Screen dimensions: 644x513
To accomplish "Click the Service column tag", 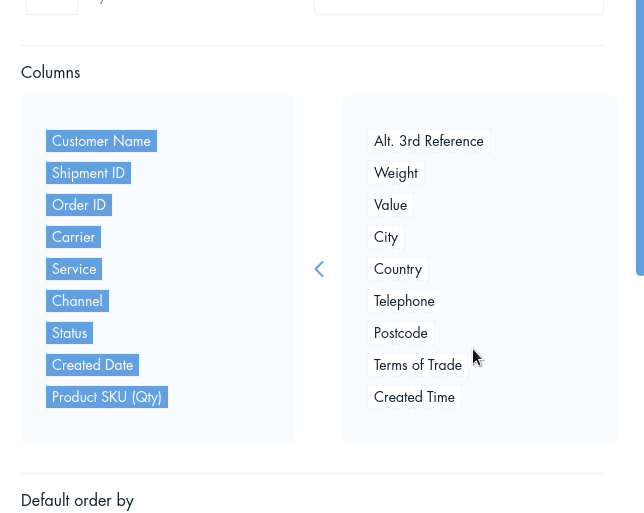I will [x=74, y=269].
